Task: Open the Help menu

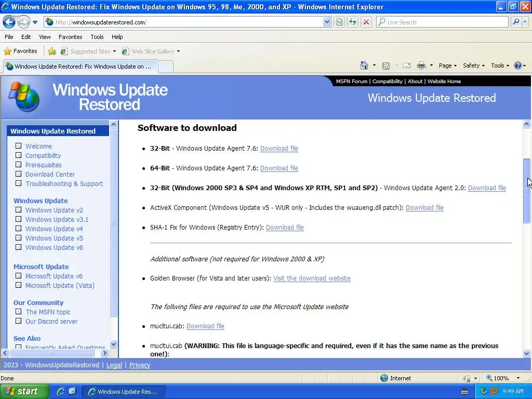Action: click(x=117, y=37)
